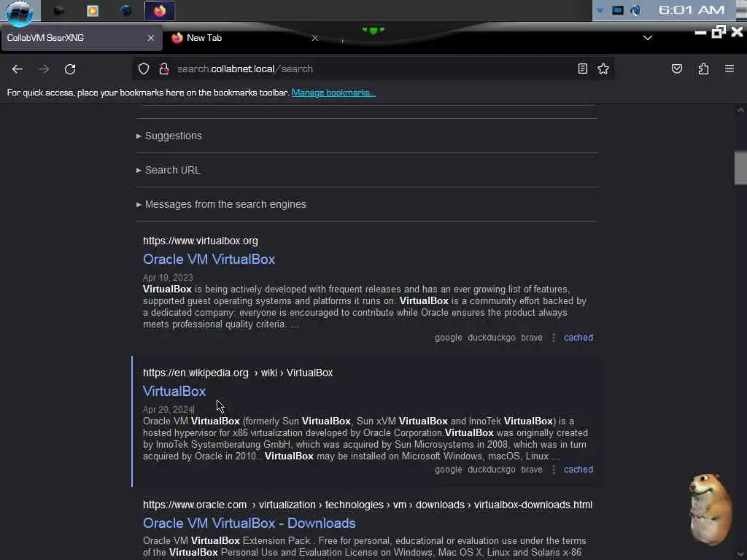The height and width of the screenshot is (560, 747).
Task: Click the monitor tray icon
Action: coord(617,10)
